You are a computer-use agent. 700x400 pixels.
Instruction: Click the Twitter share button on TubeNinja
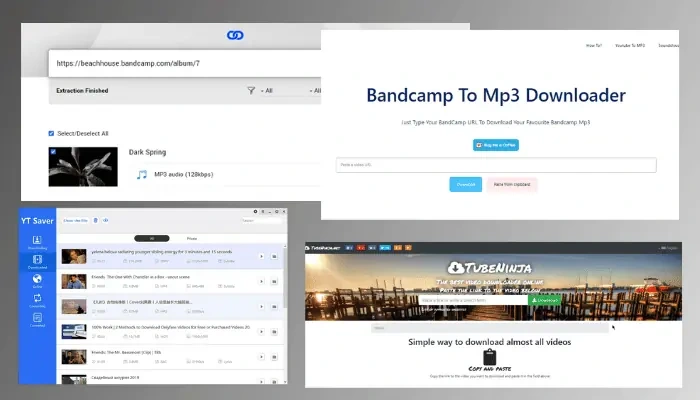385,248
